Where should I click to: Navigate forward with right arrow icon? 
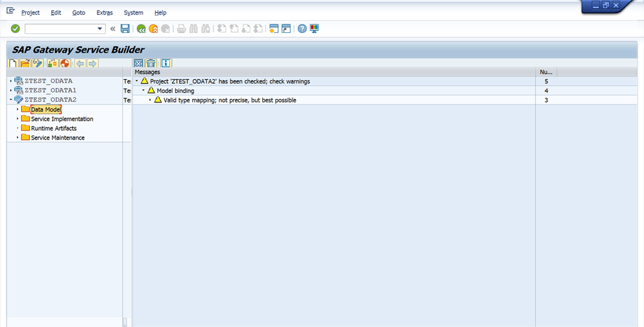[92, 63]
